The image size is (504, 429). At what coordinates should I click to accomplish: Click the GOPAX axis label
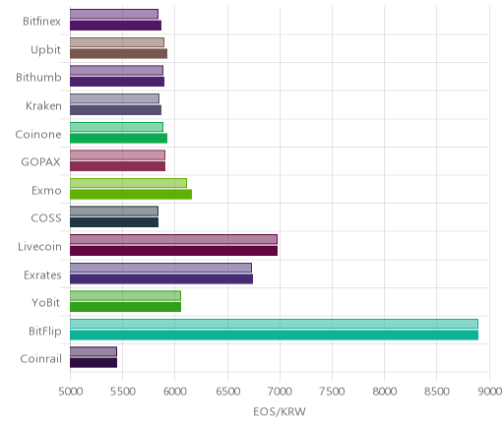[x=40, y=162]
